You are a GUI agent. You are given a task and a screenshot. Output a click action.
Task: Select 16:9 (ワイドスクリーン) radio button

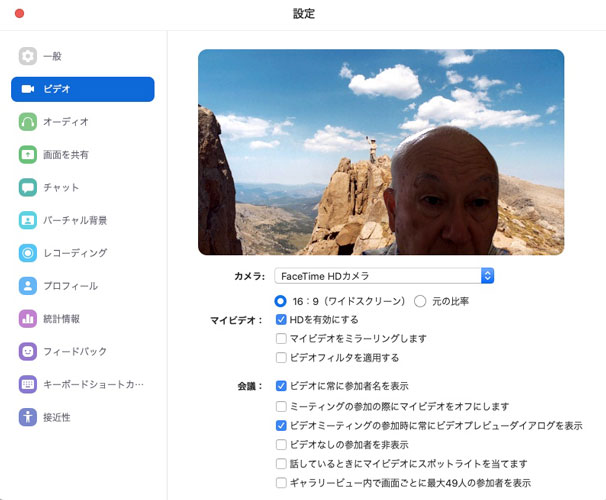pyautogui.click(x=280, y=301)
